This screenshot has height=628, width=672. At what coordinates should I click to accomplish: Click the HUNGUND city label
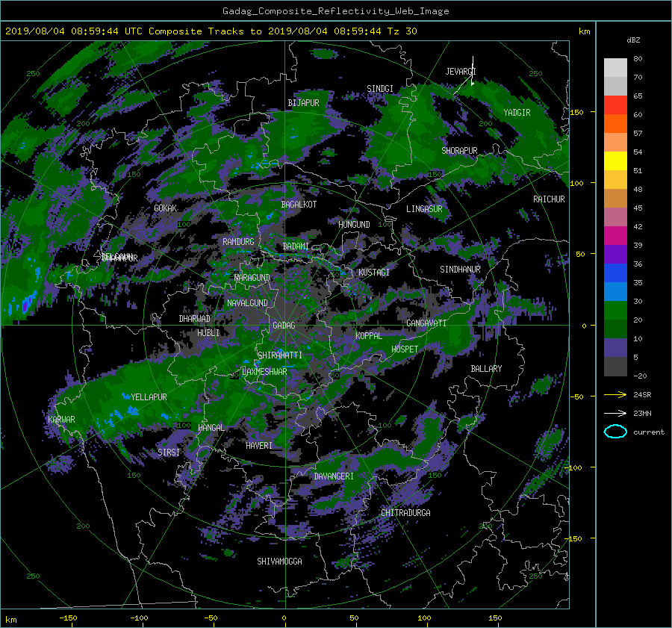click(354, 224)
